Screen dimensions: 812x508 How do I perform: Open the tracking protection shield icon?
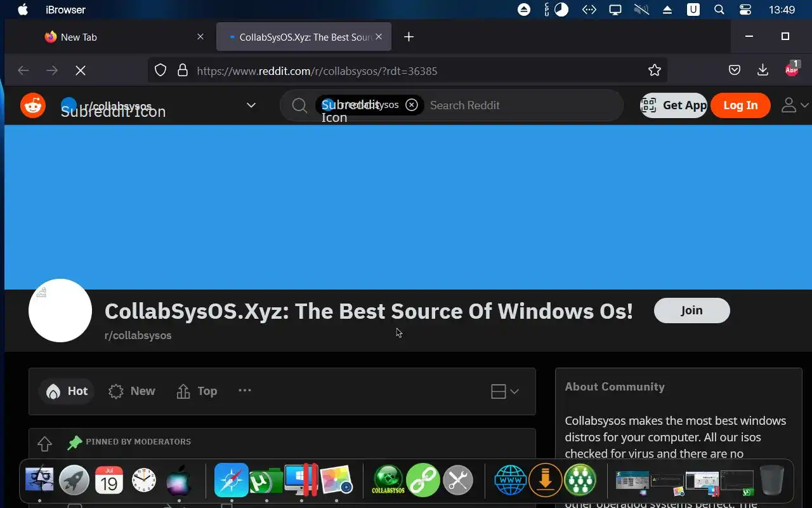[x=160, y=70]
